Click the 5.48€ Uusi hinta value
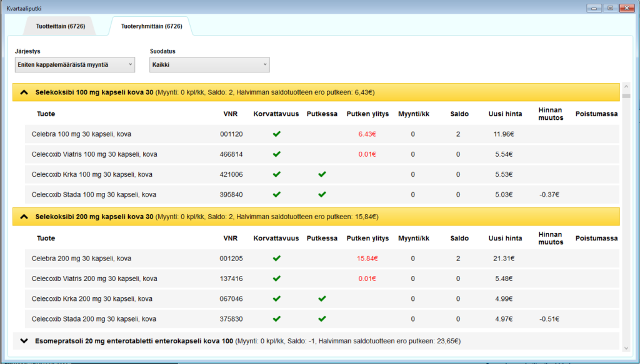Image resolution: width=640 pixels, height=364 pixels. [504, 278]
